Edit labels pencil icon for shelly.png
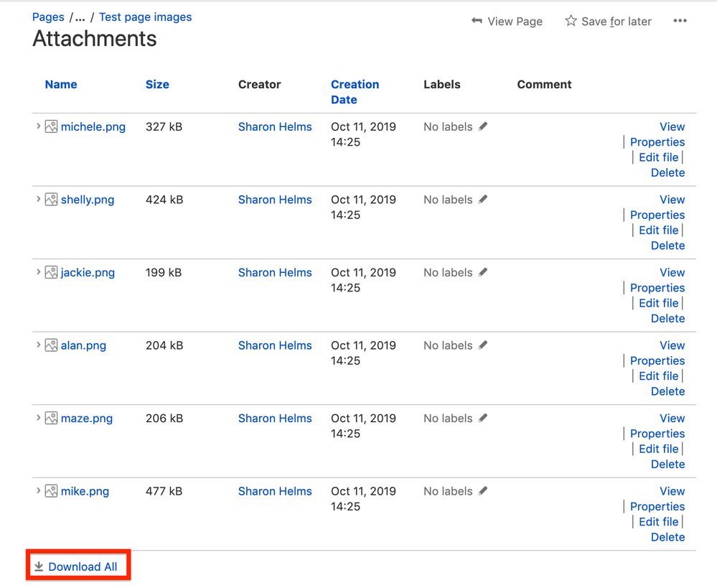Viewport: 717px width, 588px height. [x=483, y=200]
